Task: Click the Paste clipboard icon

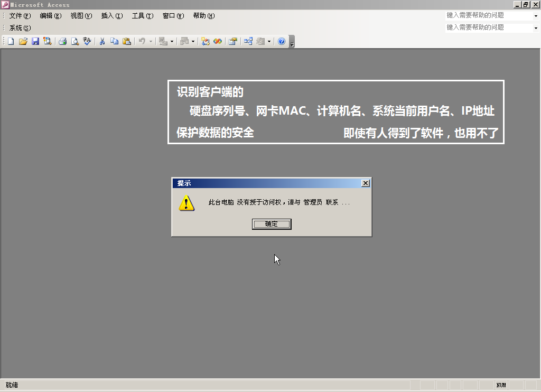Action: pos(127,41)
